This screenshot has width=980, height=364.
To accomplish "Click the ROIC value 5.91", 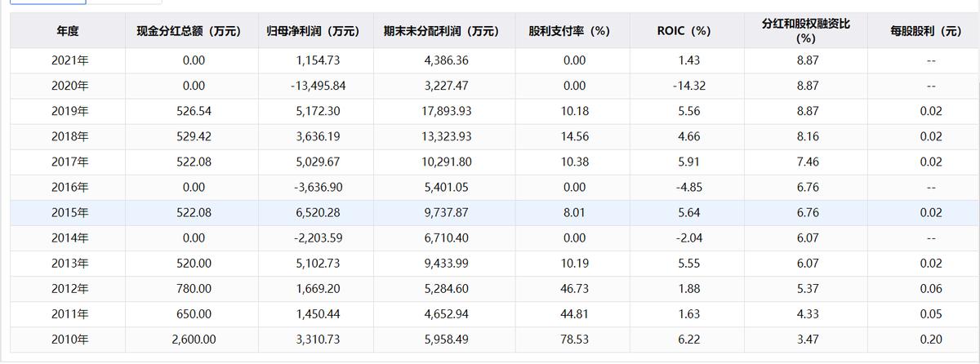I will (688, 162).
